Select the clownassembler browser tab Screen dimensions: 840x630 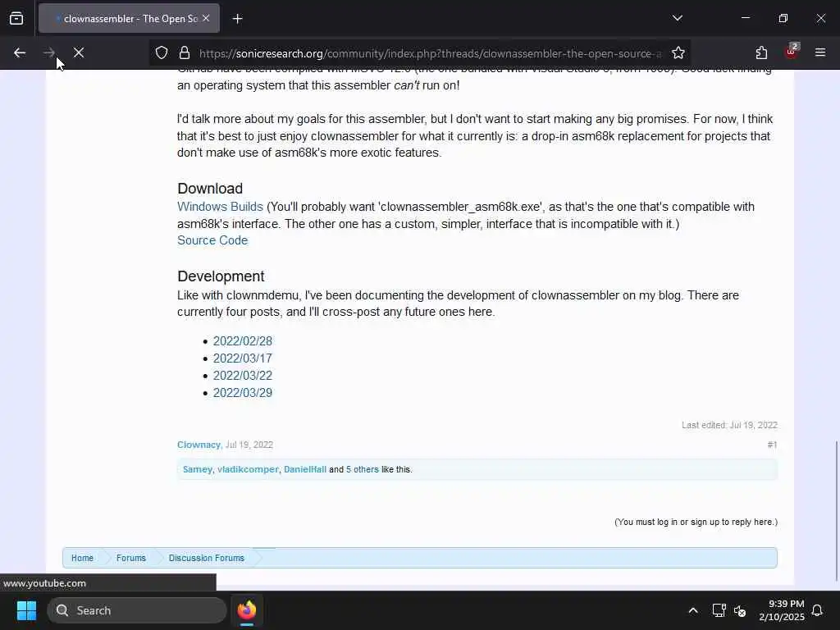pyautogui.click(x=129, y=19)
